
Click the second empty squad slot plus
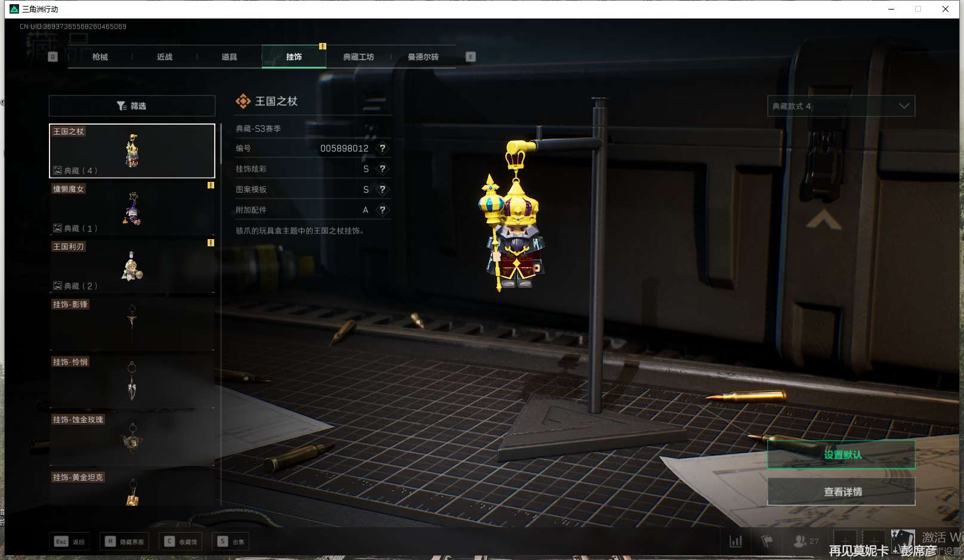point(874,541)
